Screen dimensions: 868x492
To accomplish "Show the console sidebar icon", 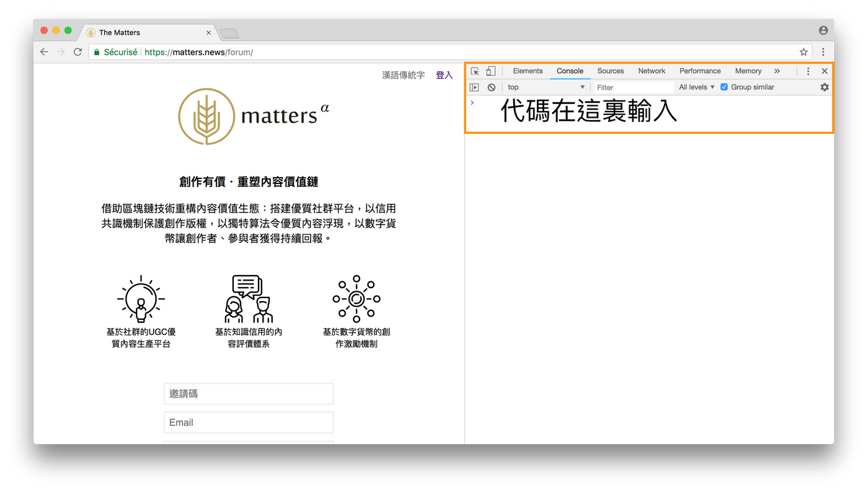I will pos(474,87).
